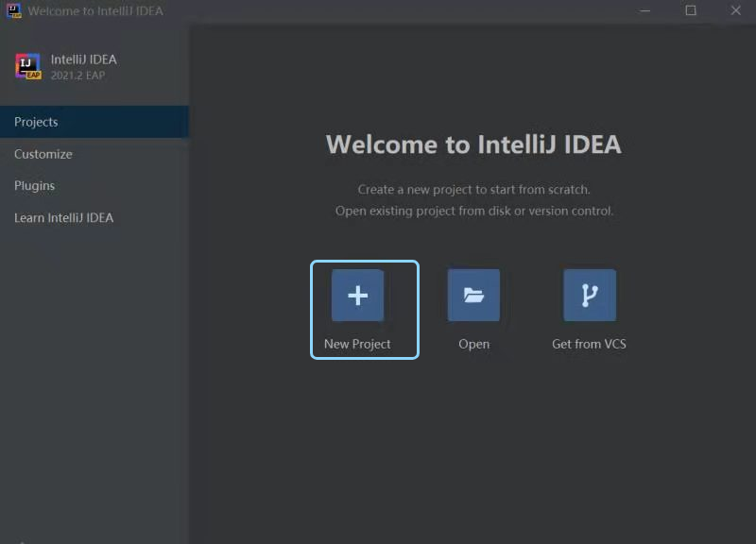Minimize the Welcome window
The width and height of the screenshot is (756, 544).
pos(645,10)
